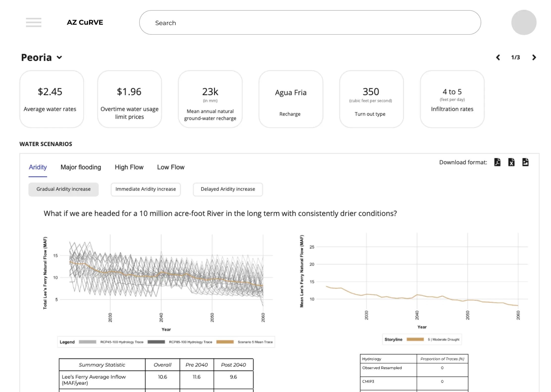
Task: Switch to the Major flooding tab
Action: pyautogui.click(x=81, y=167)
